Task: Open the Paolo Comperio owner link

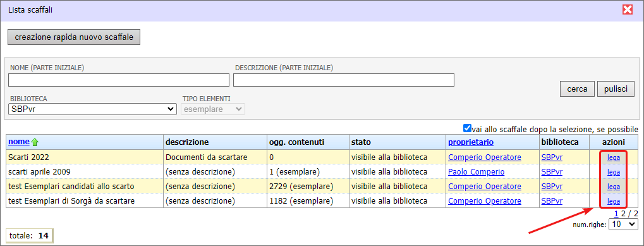Action: point(476,171)
